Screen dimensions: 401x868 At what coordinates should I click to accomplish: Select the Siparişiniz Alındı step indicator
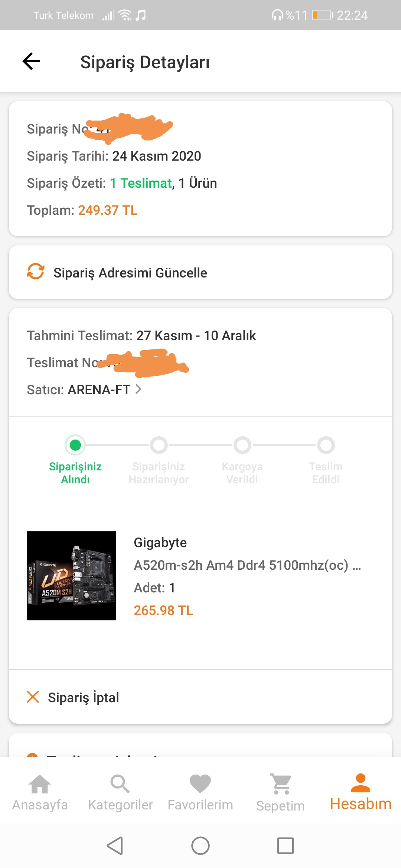point(75,445)
